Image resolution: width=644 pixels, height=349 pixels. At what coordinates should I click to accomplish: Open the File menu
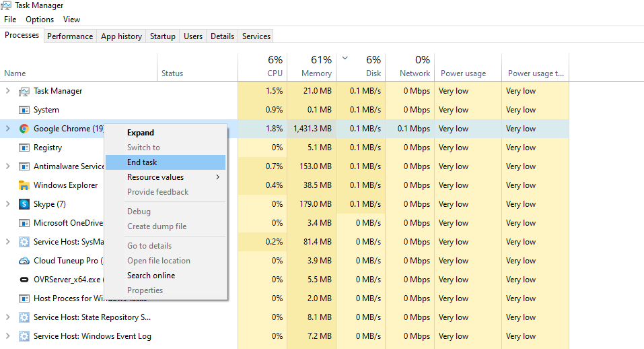tap(10, 20)
